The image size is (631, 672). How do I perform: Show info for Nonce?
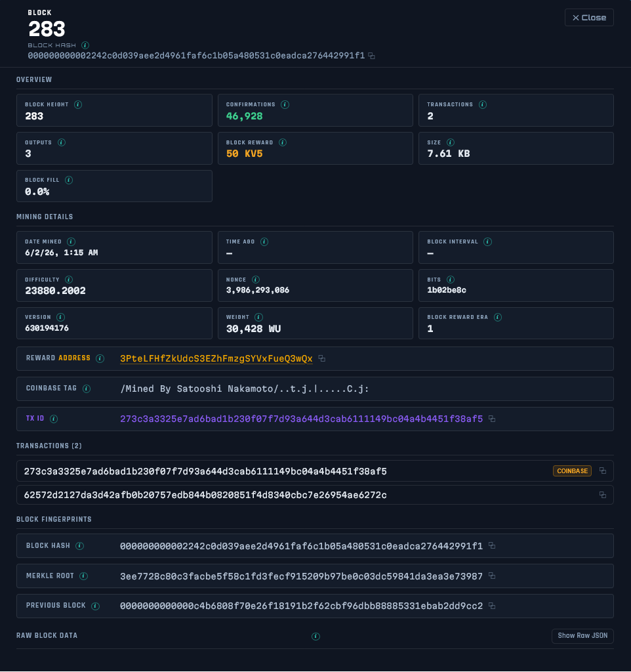(x=256, y=280)
